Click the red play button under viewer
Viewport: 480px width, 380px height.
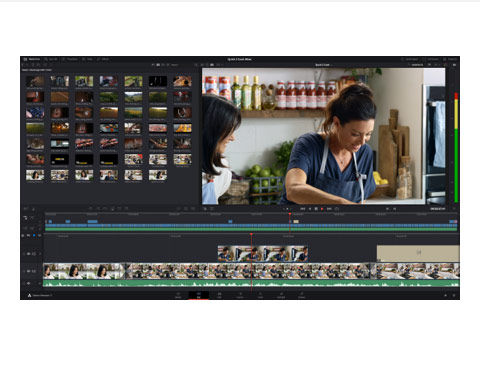322,209
